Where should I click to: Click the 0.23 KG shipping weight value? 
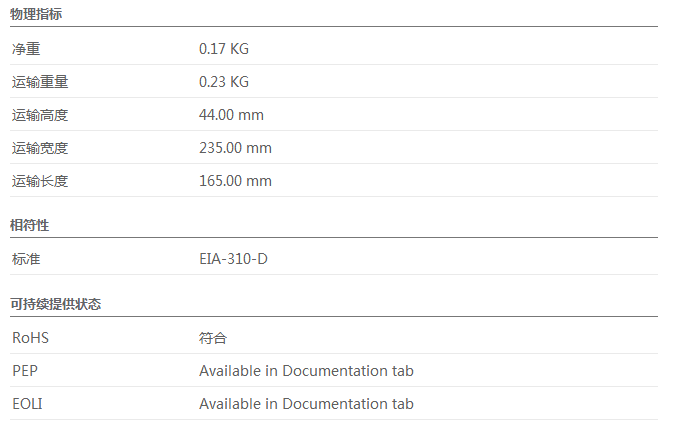[224, 82]
